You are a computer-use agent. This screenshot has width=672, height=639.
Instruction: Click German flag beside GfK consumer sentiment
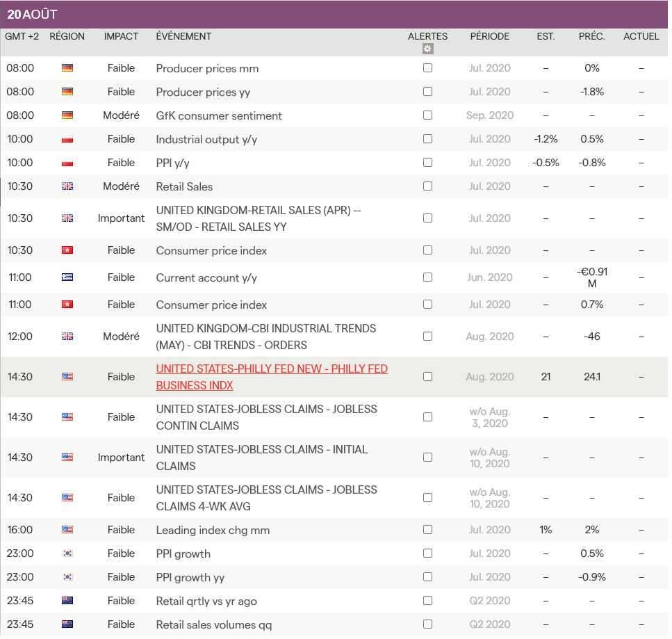[x=67, y=115]
